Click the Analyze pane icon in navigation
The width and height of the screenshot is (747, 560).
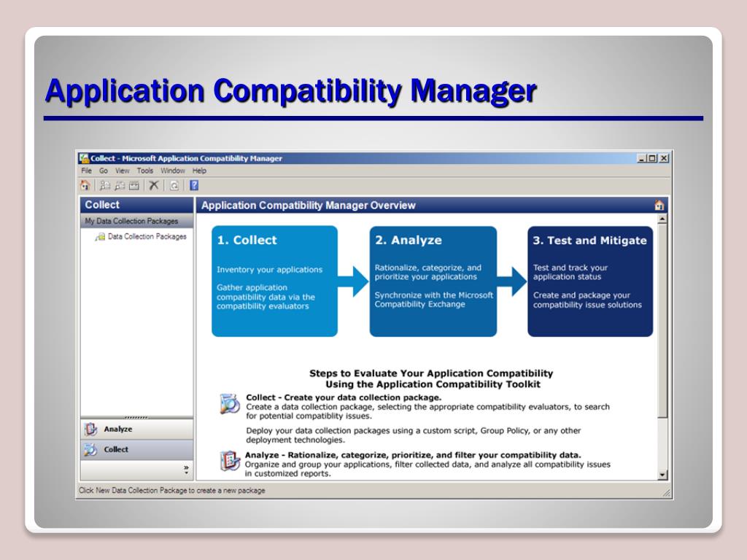(90, 429)
